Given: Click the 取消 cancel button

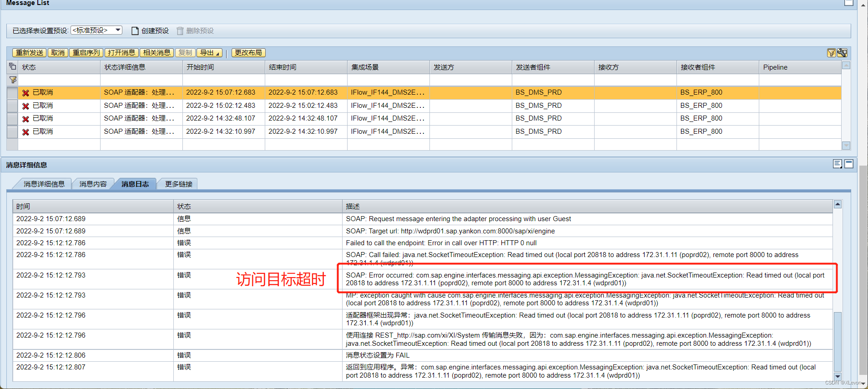Looking at the screenshot, I should click(58, 53).
